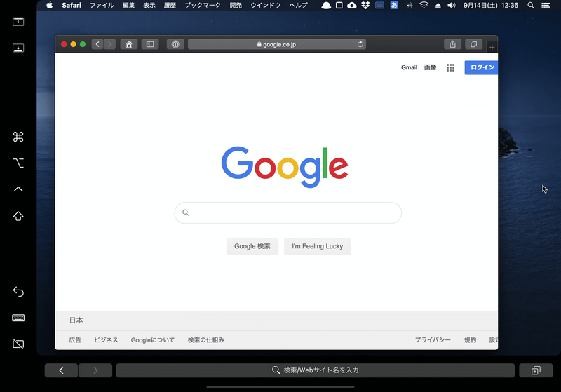The width and height of the screenshot is (561, 392).
Task: Open the Apple menu
Action: tap(49, 5)
